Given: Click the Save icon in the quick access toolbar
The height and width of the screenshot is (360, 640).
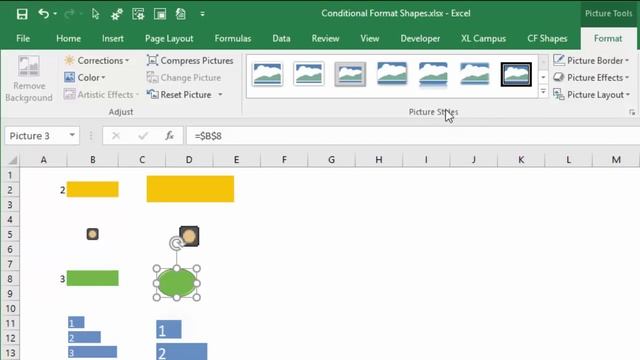Looking at the screenshot, I should [22, 14].
